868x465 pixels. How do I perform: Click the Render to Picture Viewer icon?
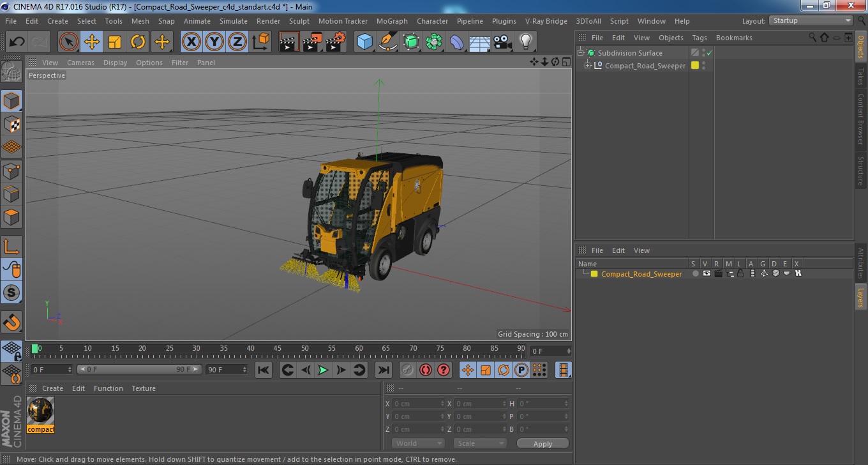(312, 42)
